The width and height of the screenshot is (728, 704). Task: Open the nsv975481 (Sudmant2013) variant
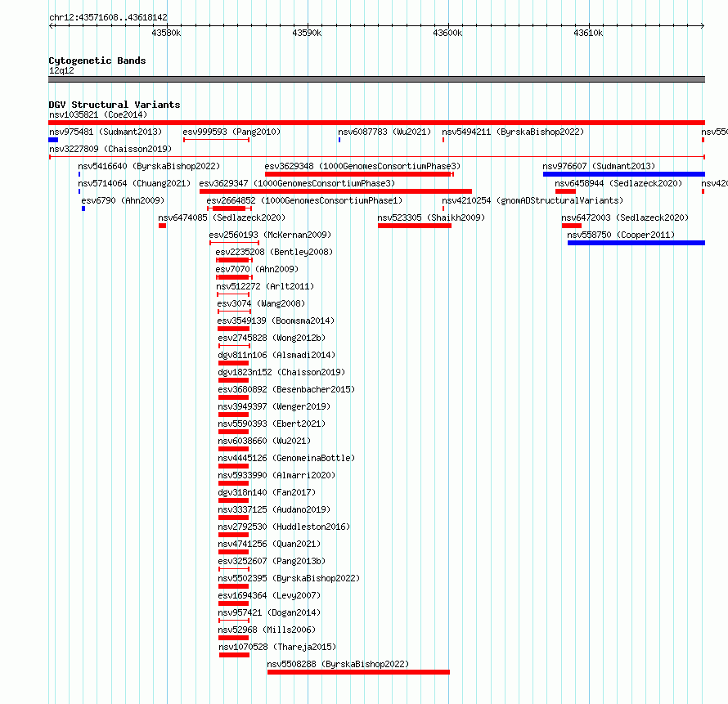(x=106, y=132)
